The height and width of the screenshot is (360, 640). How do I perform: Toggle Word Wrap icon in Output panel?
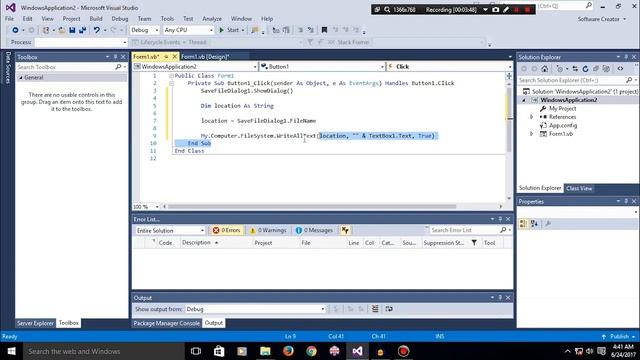click(x=389, y=309)
